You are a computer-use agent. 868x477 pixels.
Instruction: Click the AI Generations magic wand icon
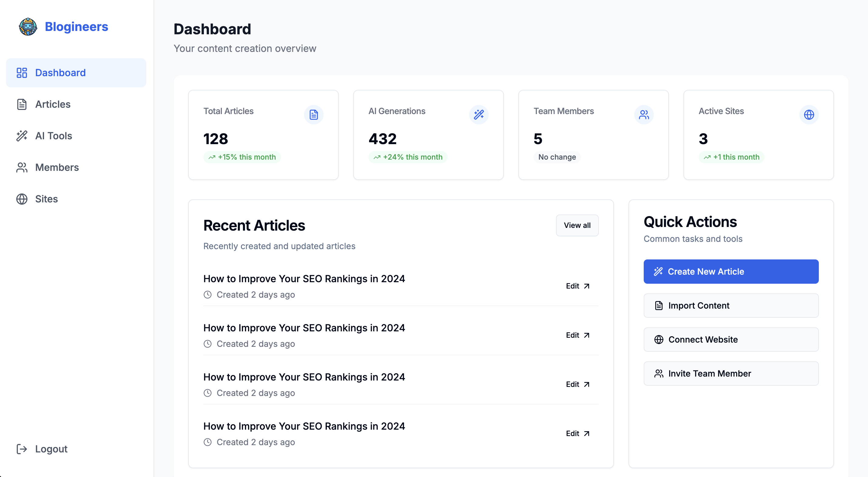point(479,115)
